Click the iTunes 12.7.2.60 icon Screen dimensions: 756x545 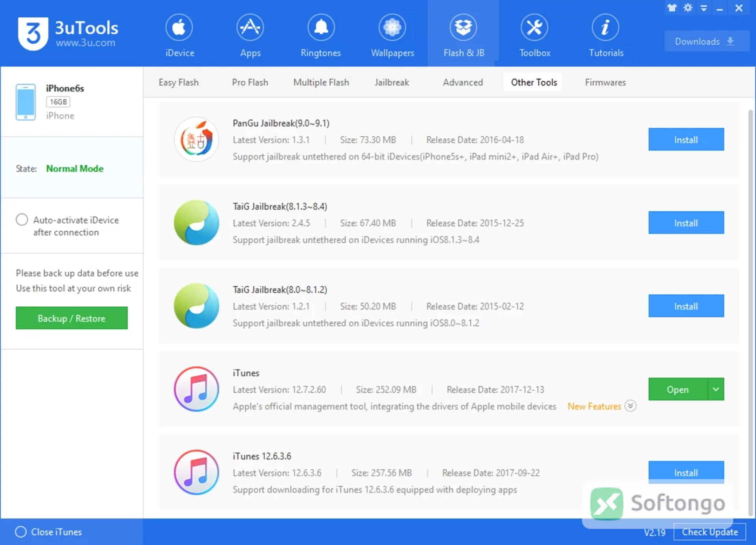tap(196, 389)
